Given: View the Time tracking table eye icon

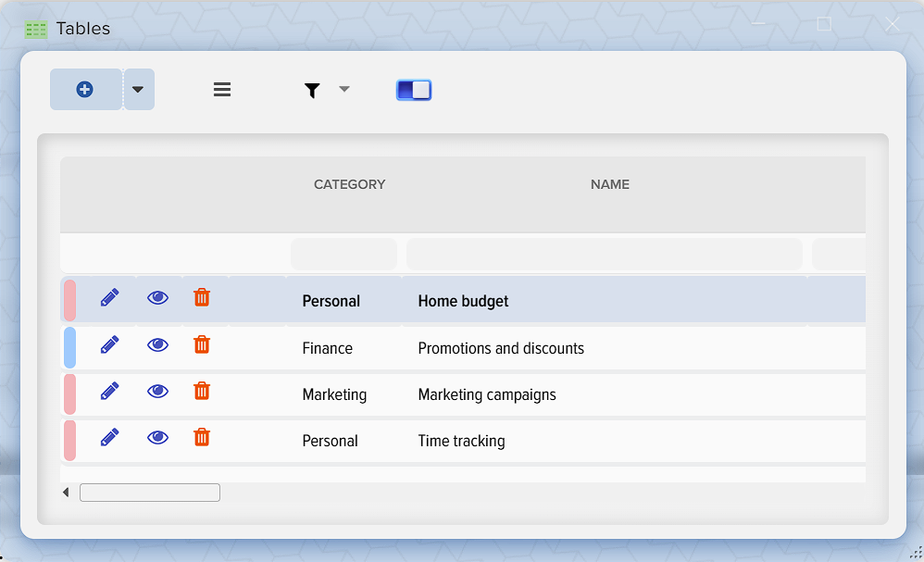Looking at the screenshot, I should 157,437.
